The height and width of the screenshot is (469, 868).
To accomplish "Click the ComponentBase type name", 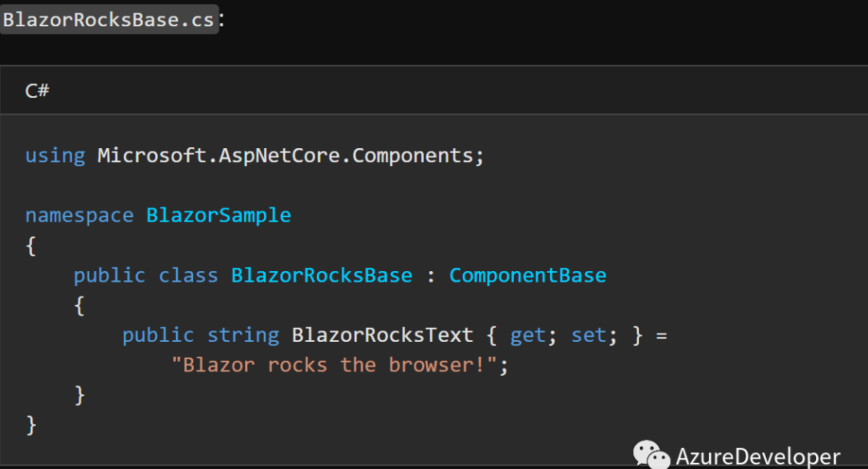I will pyautogui.click(x=528, y=276).
